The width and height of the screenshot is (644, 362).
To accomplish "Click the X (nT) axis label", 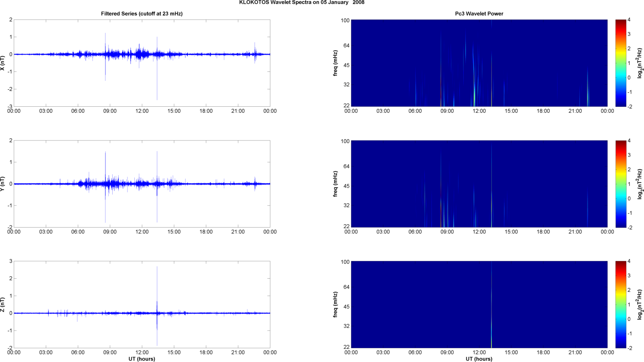I will 3,63.
